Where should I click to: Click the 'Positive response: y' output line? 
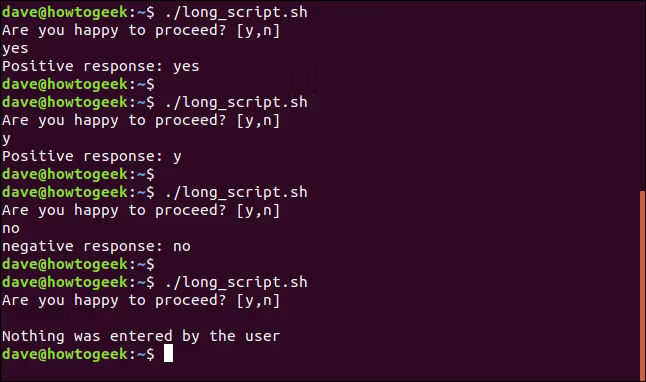91,156
